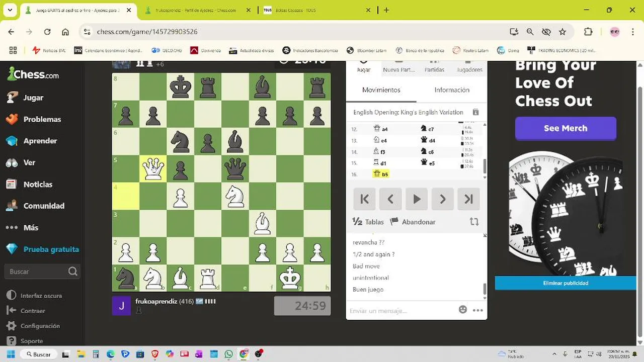This screenshot has width=644, height=362.
Task: Open Noticias in the left sidebar
Action: (x=38, y=184)
